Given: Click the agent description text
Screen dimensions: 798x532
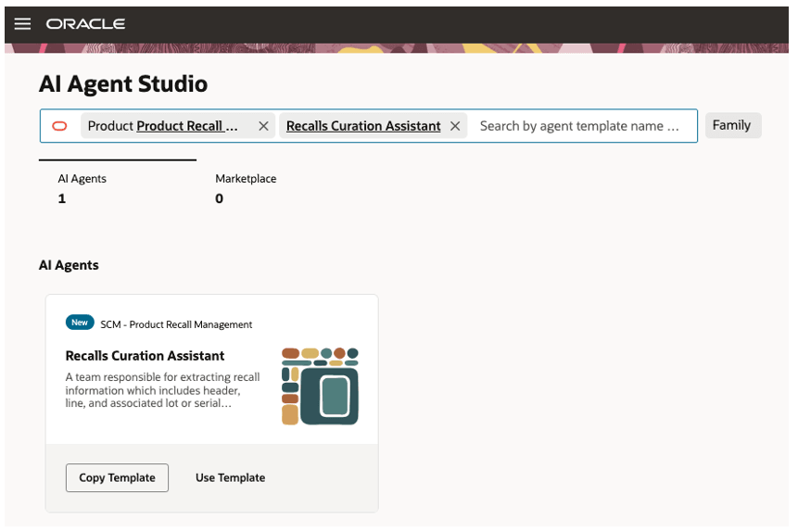Looking at the screenshot, I should tap(162, 390).
